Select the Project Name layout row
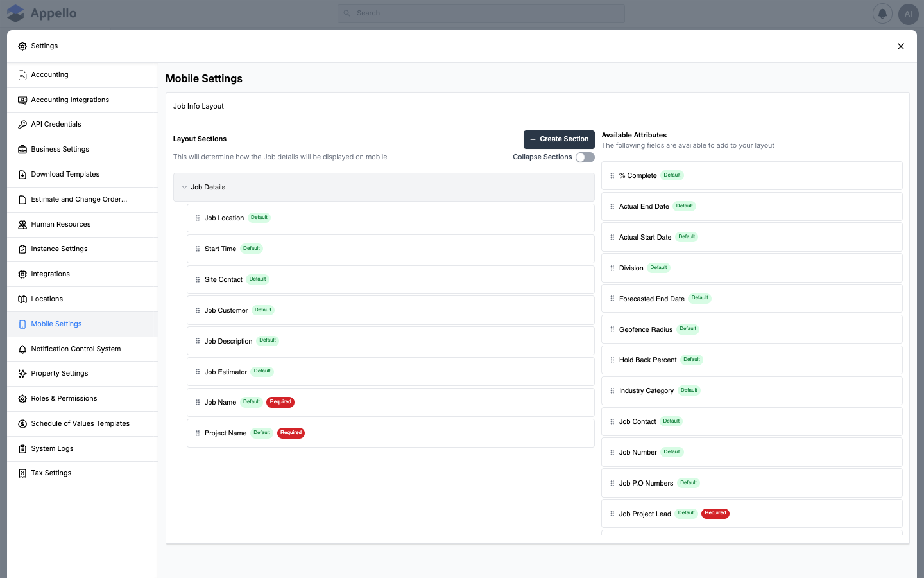Image resolution: width=924 pixels, height=578 pixels. pos(391,433)
